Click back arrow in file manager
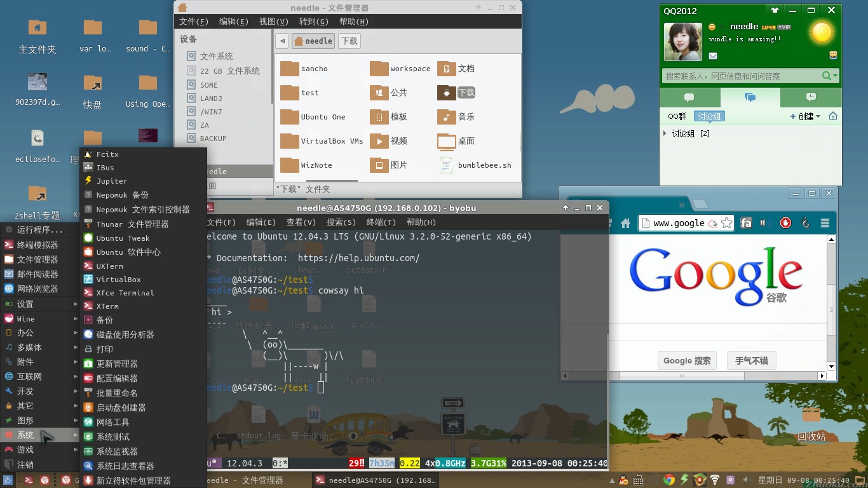The image size is (868, 488). pyautogui.click(x=282, y=41)
